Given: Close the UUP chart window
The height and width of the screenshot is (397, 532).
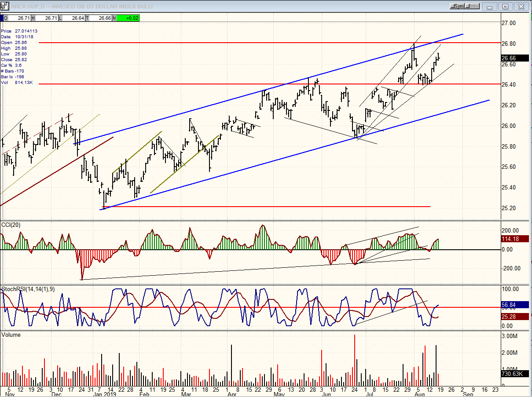Looking at the screenshot, I should pos(521,6).
